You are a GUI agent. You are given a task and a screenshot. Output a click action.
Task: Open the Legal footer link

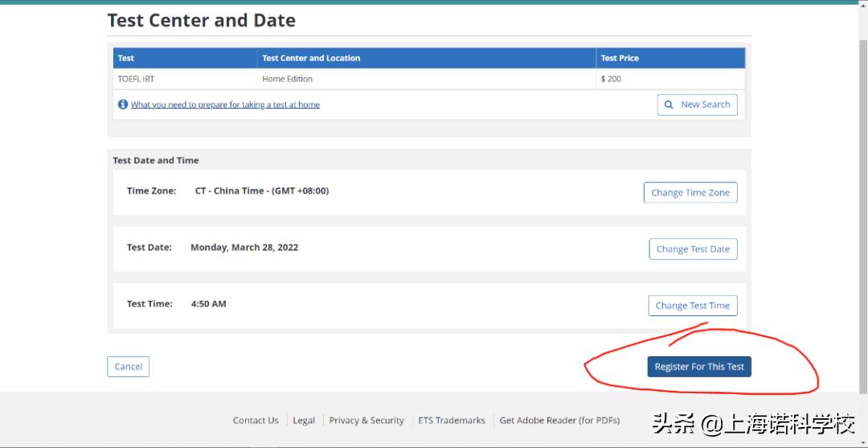tap(304, 421)
